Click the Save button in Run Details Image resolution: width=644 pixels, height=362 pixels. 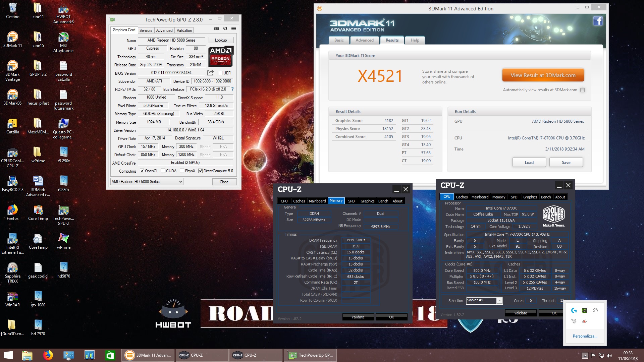[566, 162]
